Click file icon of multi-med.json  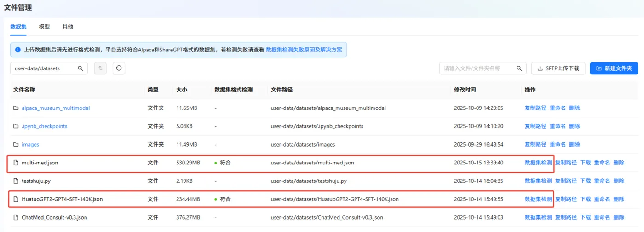tap(16, 163)
